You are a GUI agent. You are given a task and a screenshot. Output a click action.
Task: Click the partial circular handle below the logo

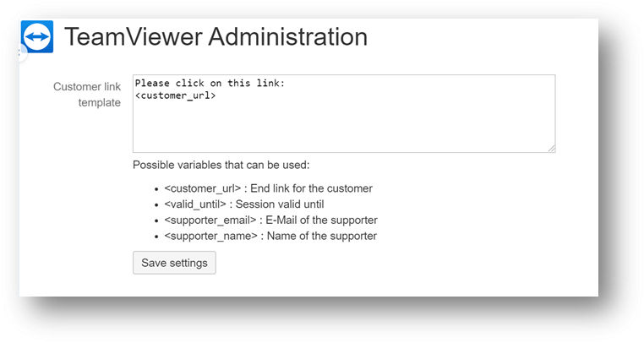pyautogui.click(x=23, y=53)
